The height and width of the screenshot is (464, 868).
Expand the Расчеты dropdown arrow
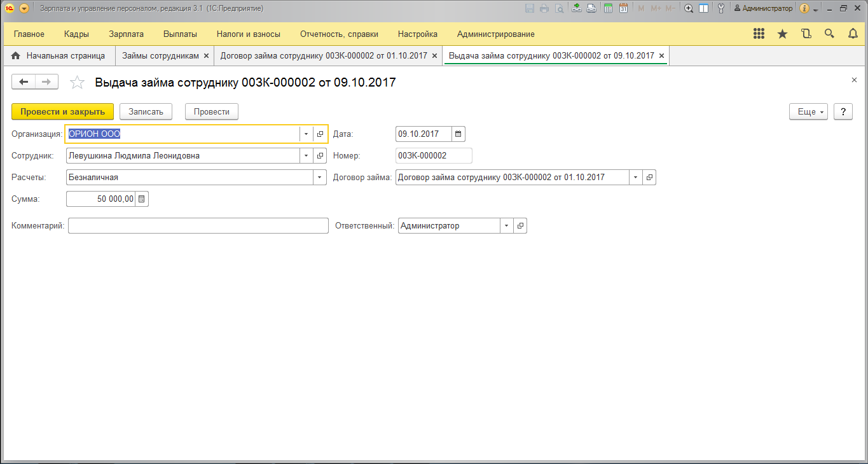coord(320,178)
